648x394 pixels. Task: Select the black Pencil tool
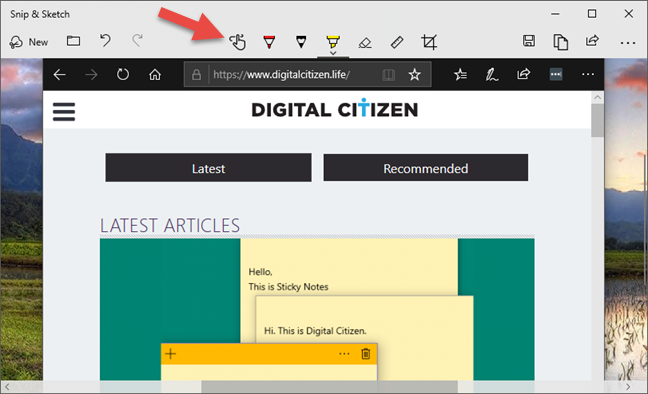pos(301,42)
